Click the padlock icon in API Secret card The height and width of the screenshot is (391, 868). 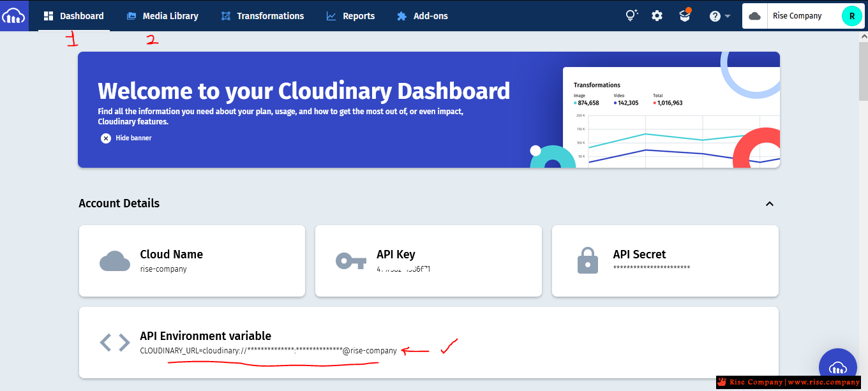pos(587,261)
